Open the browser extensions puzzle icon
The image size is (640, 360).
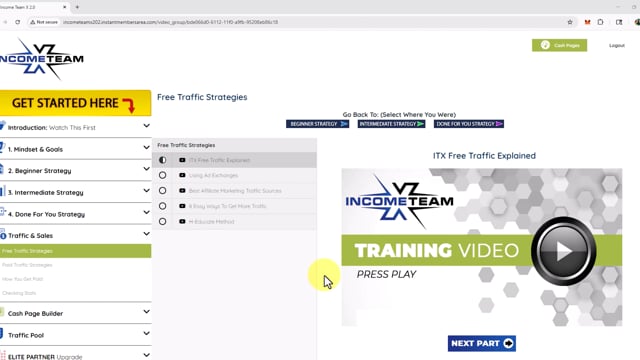[600, 22]
